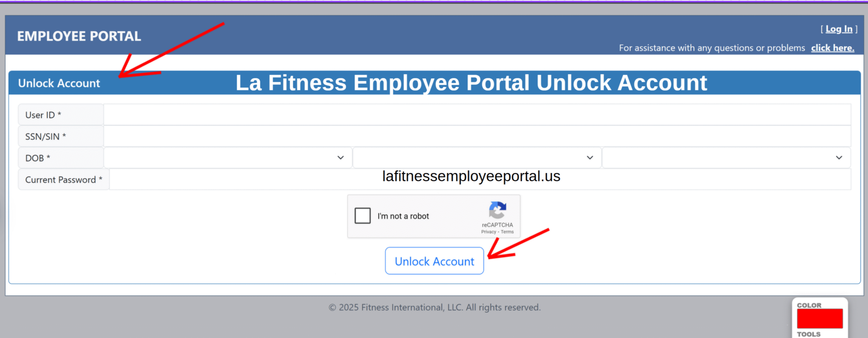Click into the SSN/SIN field
This screenshot has height=338, width=868.
tap(477, 136)
